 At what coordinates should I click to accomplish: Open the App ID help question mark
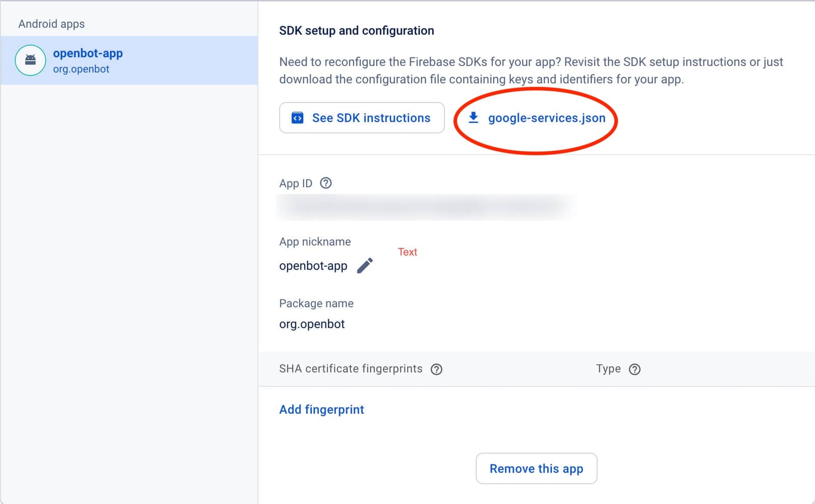point(325,183)
